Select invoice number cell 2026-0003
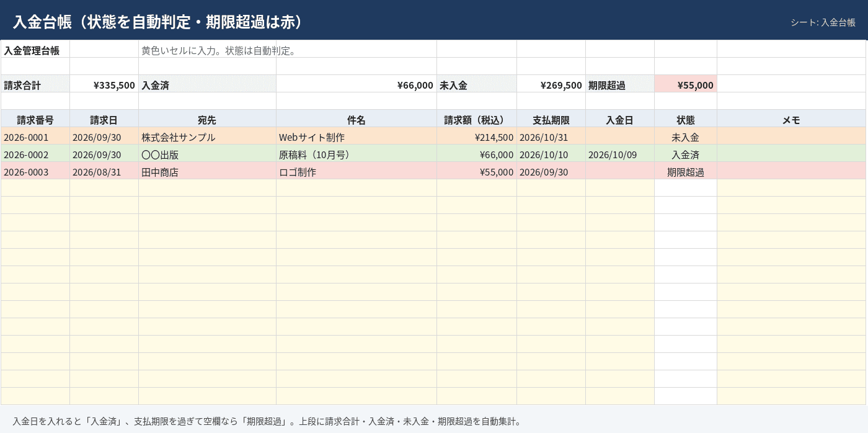Viewport: 868px width, 433px height. [35, 171]
